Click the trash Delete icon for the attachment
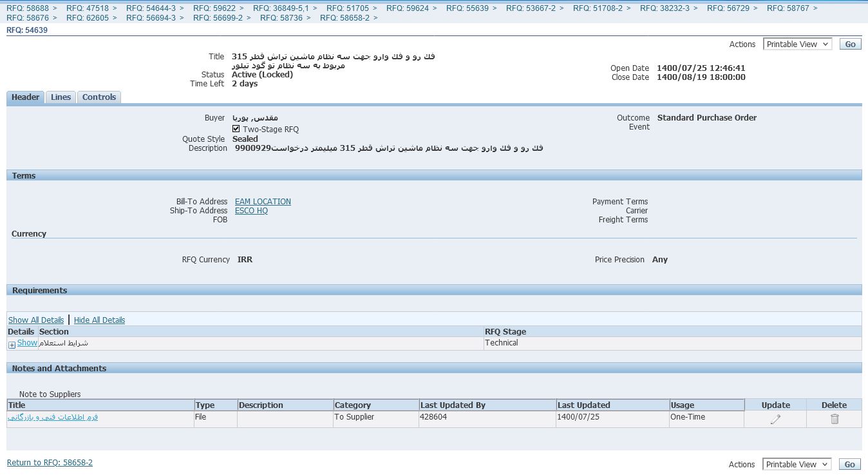 coord(835,419)
